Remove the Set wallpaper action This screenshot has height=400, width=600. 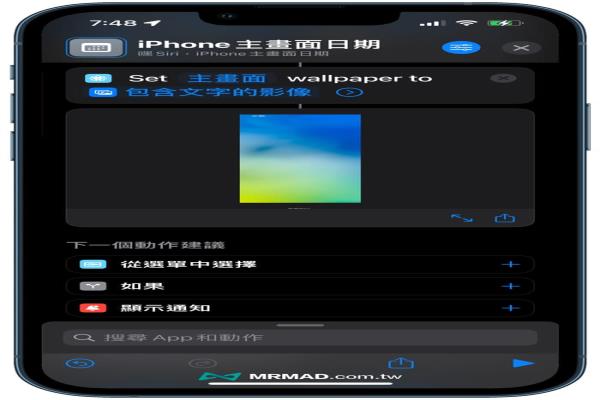[503, 78]
